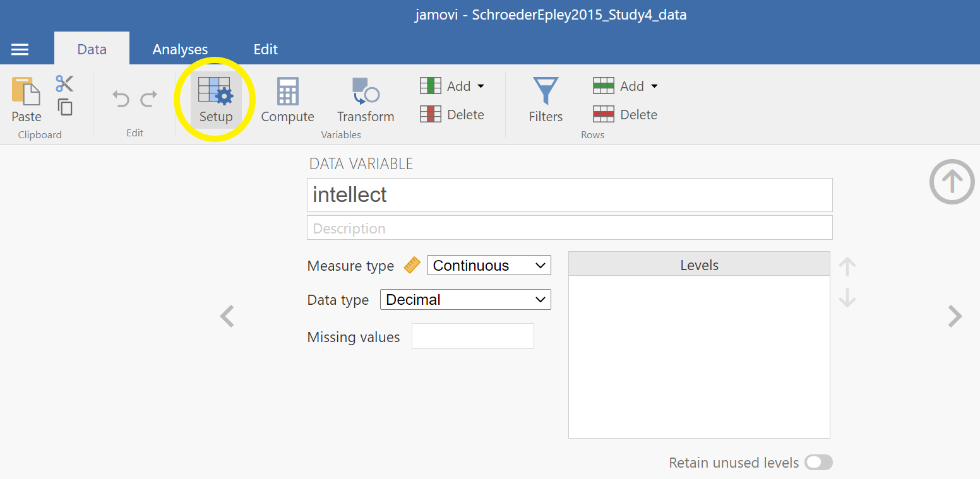Click the Description input field
Screen dimensions: 980x479
(569, 228)
